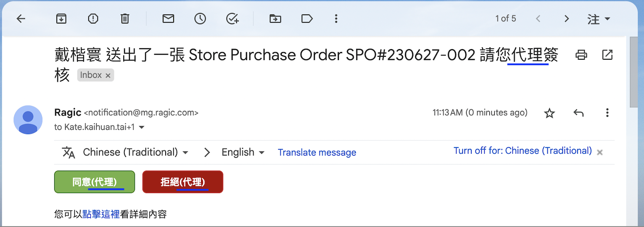The width and height of the screenshot is (644, 227).
Task: Add this email to Tasks
Action: click(232, 19)
